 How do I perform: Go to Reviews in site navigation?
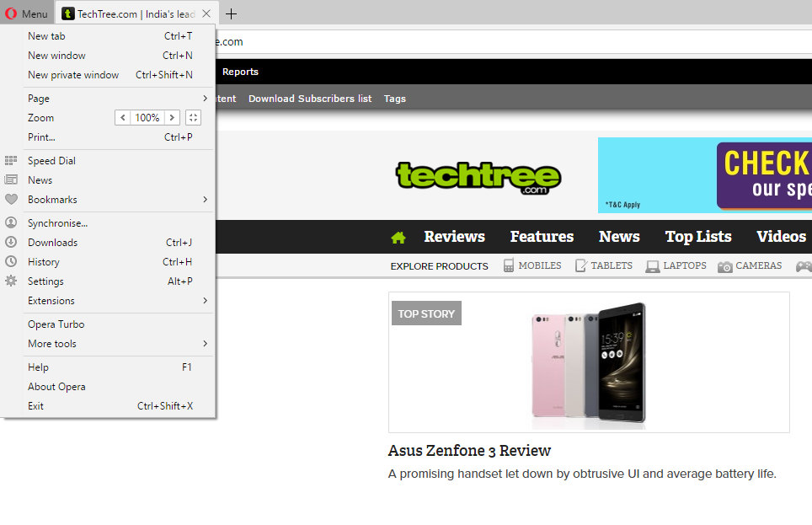(x=454, y=237)
